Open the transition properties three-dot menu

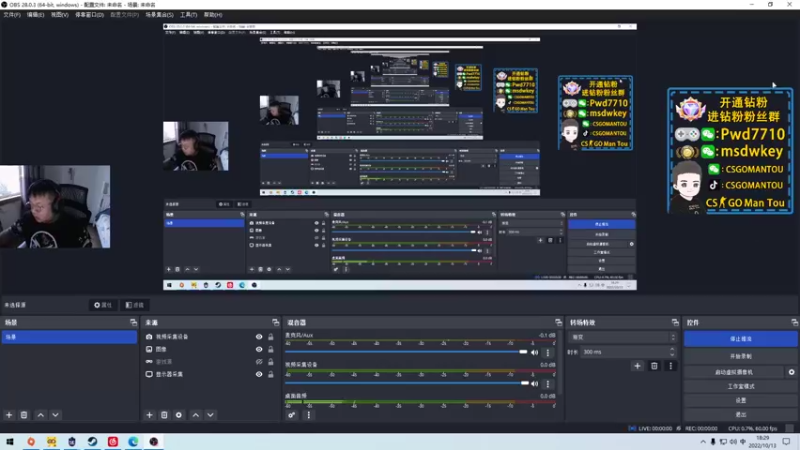670,366
